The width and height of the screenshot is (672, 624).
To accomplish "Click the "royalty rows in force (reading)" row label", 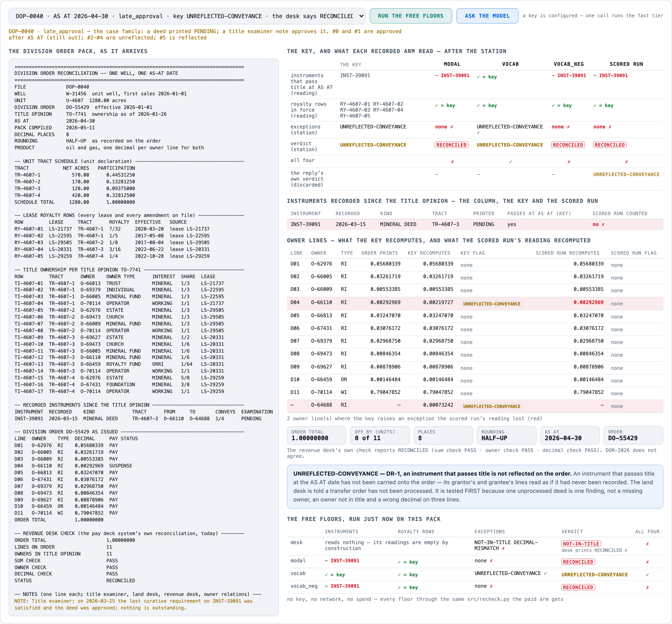I will (x=309, y=110).
